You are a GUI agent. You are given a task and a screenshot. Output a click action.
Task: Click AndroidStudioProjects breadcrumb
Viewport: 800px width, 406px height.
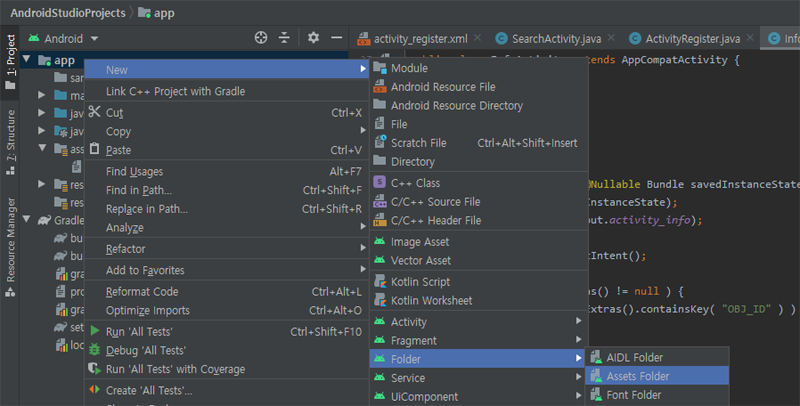coord(68,13)
